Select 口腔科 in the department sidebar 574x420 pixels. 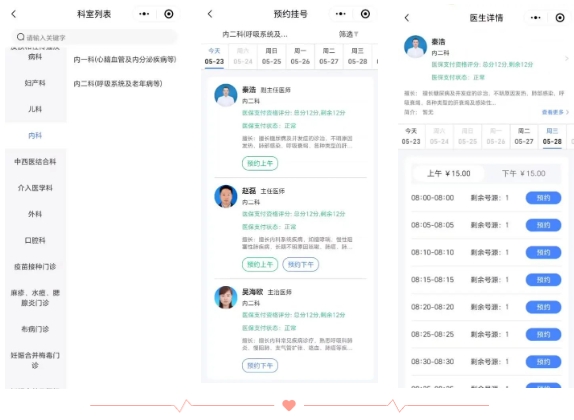point(35,240)
